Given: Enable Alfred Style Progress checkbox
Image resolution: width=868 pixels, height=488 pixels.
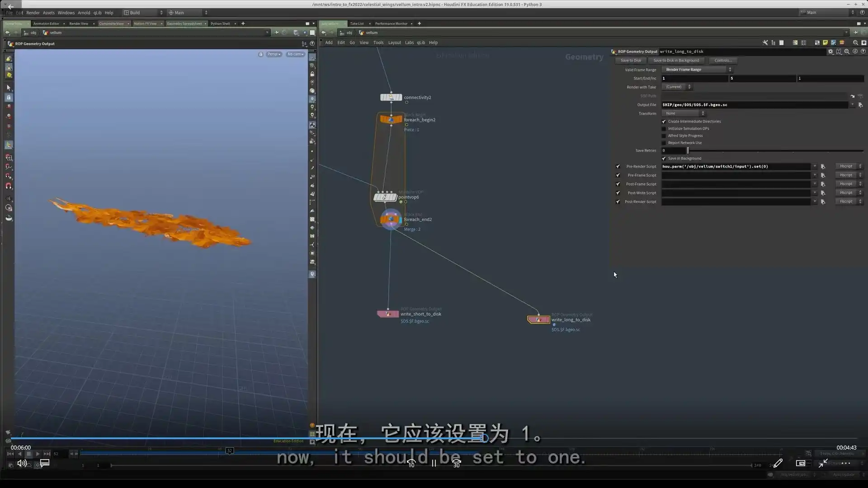Looking at the screenshot, I should (664, 136).
